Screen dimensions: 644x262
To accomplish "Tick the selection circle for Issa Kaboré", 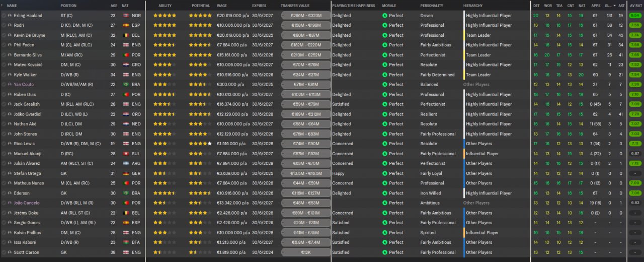I will (4, 242).
